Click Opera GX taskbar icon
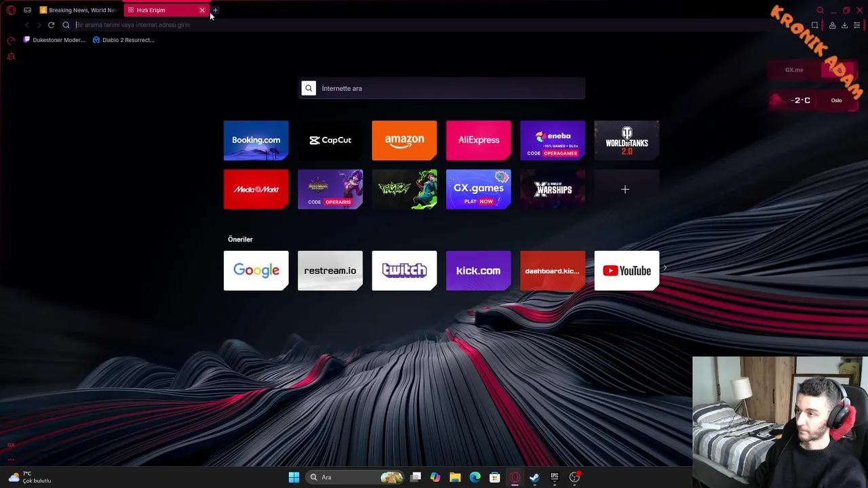The image size is (868, 488). point(515,477)
